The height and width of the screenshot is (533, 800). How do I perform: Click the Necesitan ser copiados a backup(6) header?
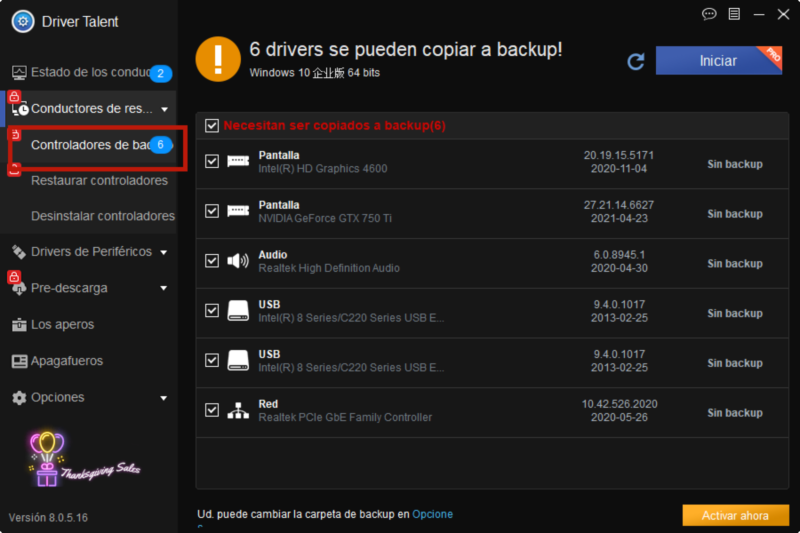point(335,125)
